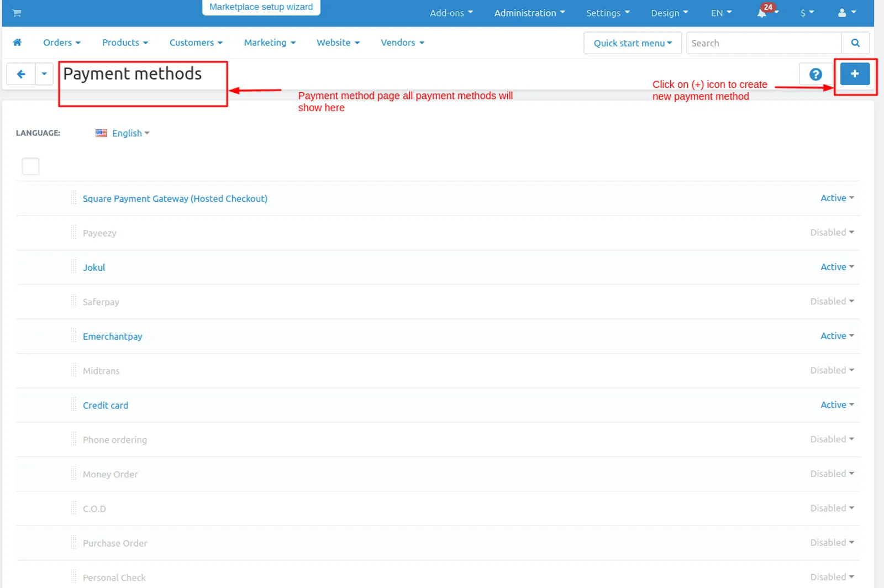Change Disabled status of Phone ordering
884x588 pixels.
pos(832,439)
